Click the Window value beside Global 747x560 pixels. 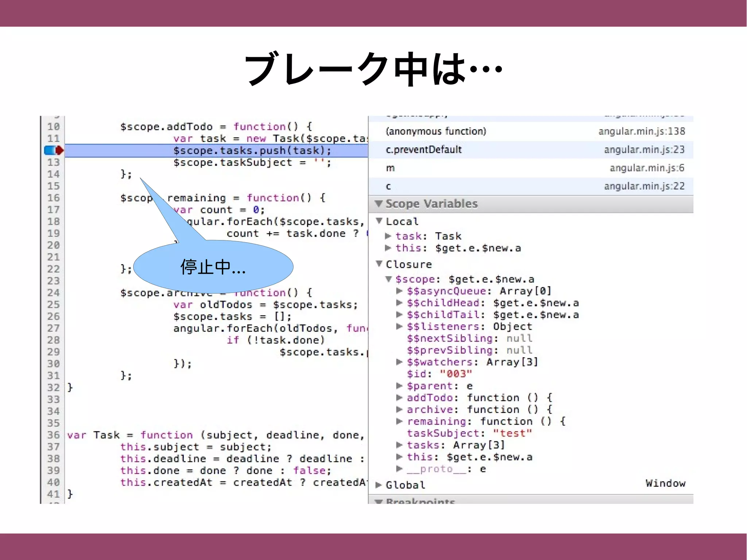tap(665, 483)
